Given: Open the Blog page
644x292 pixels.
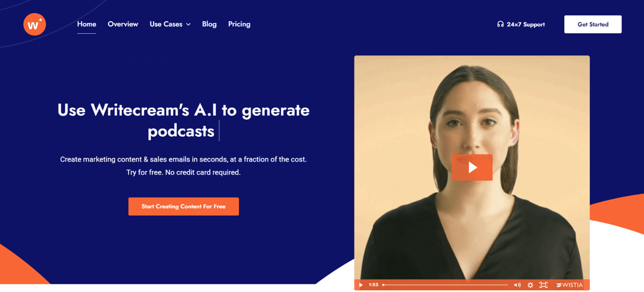Looking at the screenshot, I should 209,24.
